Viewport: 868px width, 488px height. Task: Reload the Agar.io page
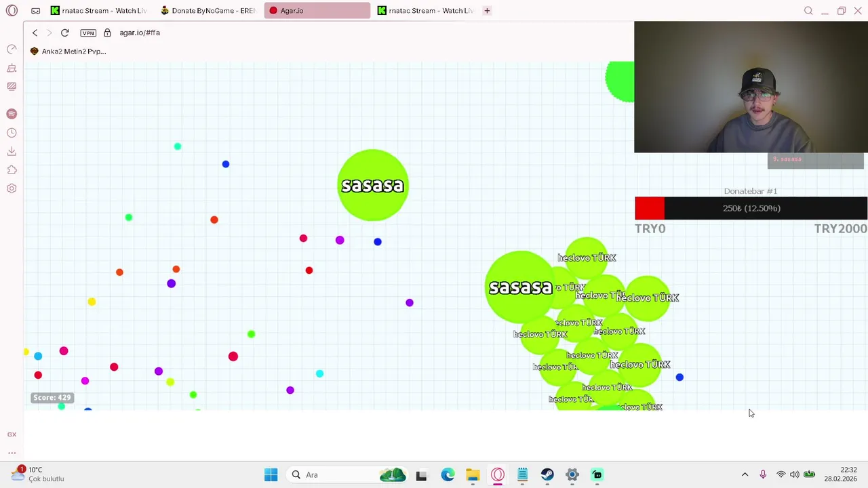click(65, 33)
